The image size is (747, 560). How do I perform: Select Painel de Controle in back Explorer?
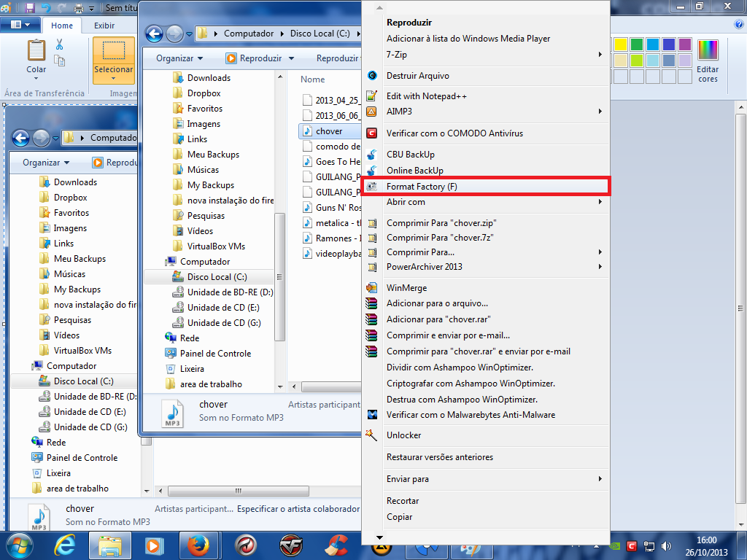[x=82, y=458]
